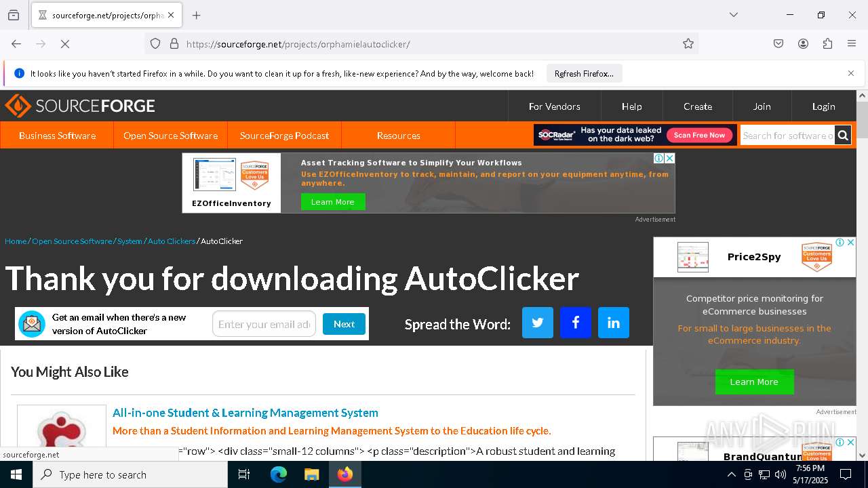Open the list all tabs dropdown
Screen dimensions: 868x488
coord(734,15)
